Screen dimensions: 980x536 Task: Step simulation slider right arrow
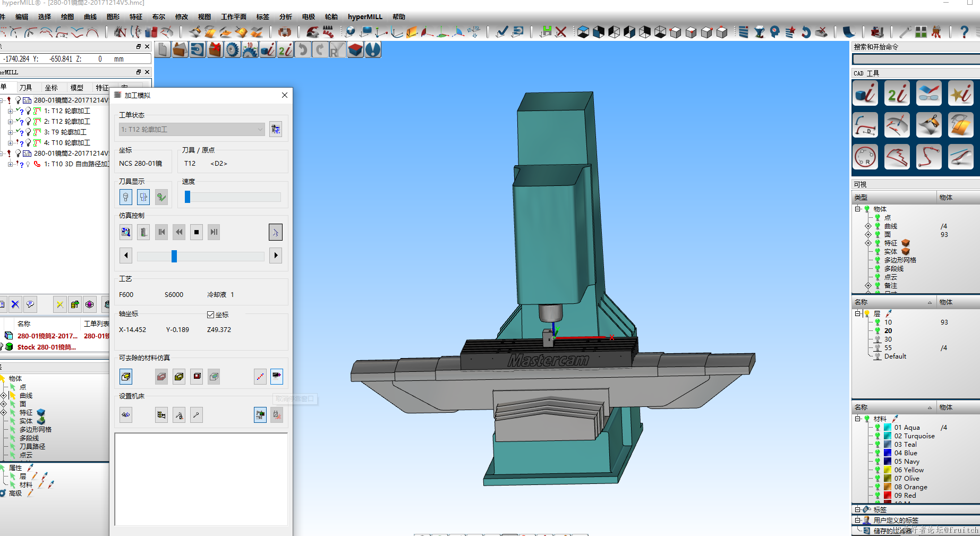pos(276,256)
